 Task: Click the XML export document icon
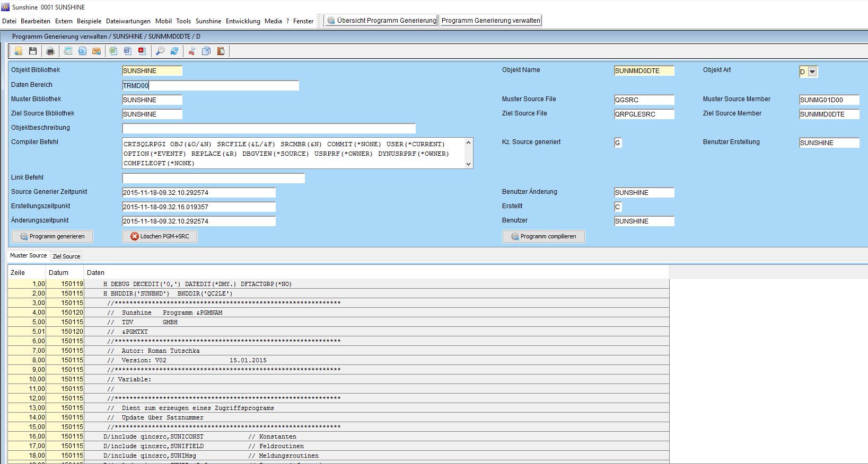pyautogui.click(x=82, y=51)
